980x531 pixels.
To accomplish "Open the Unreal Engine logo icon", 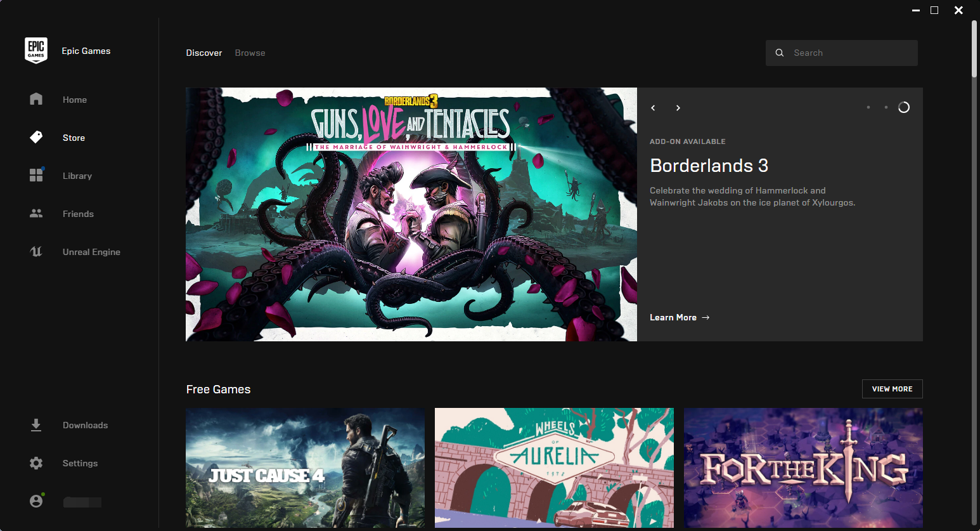I will point(36,251).
